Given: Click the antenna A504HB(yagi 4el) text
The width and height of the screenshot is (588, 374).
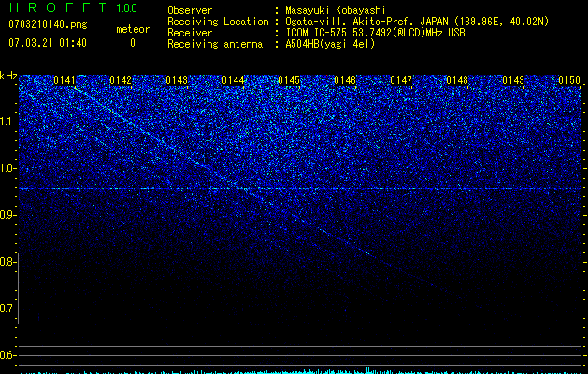Looking at the screenshot, I should (x=330, y=44).
